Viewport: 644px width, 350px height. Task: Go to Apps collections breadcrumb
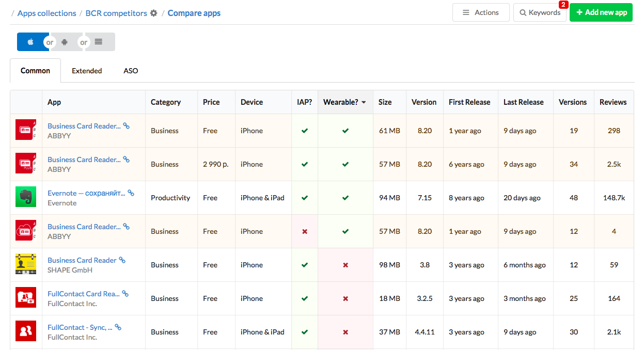pos(46,13)
